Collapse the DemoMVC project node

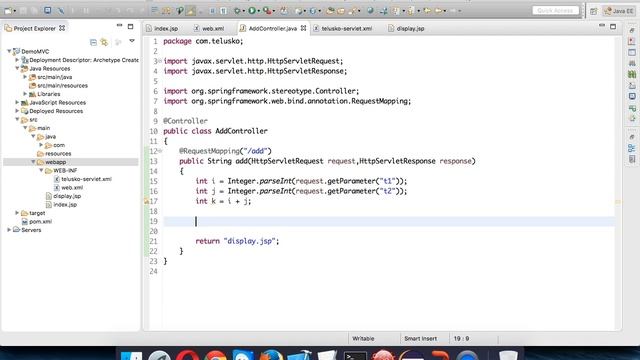[9, 51]
